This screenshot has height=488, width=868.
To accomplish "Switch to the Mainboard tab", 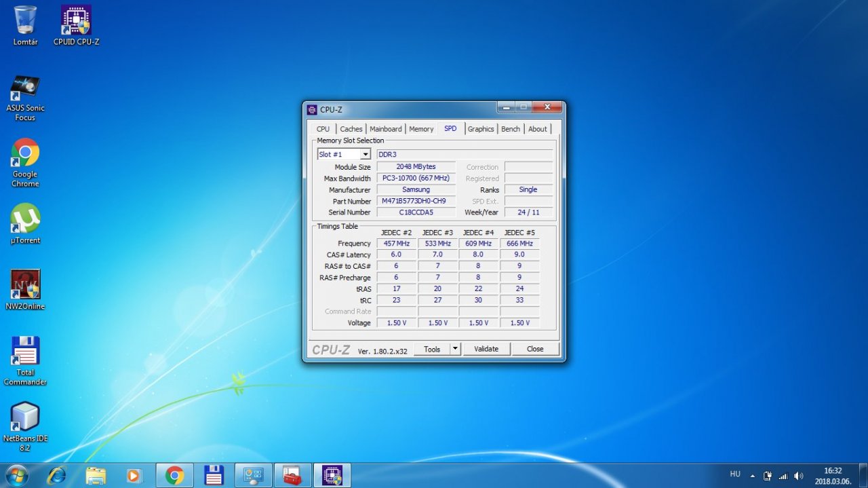I will tap(385, 129).
